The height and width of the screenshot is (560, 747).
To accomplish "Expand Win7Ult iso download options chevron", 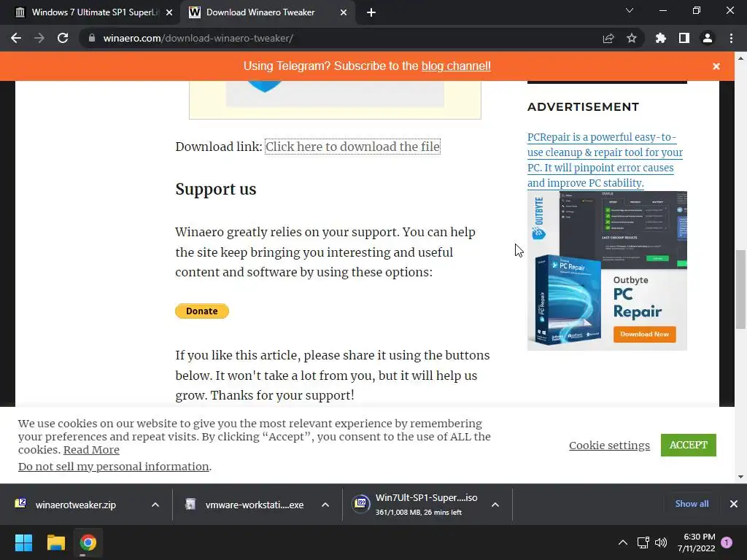I will click(495, 505).
